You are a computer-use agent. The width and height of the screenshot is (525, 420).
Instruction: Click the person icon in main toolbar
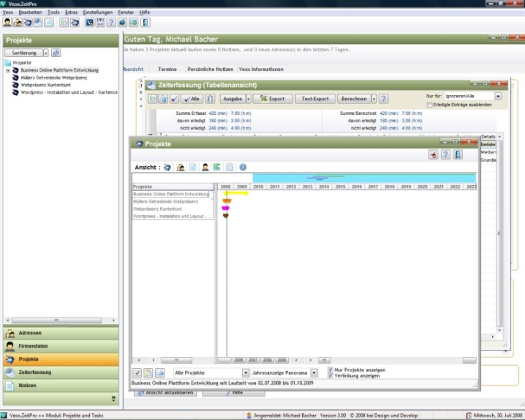click(x=7, y=23)
